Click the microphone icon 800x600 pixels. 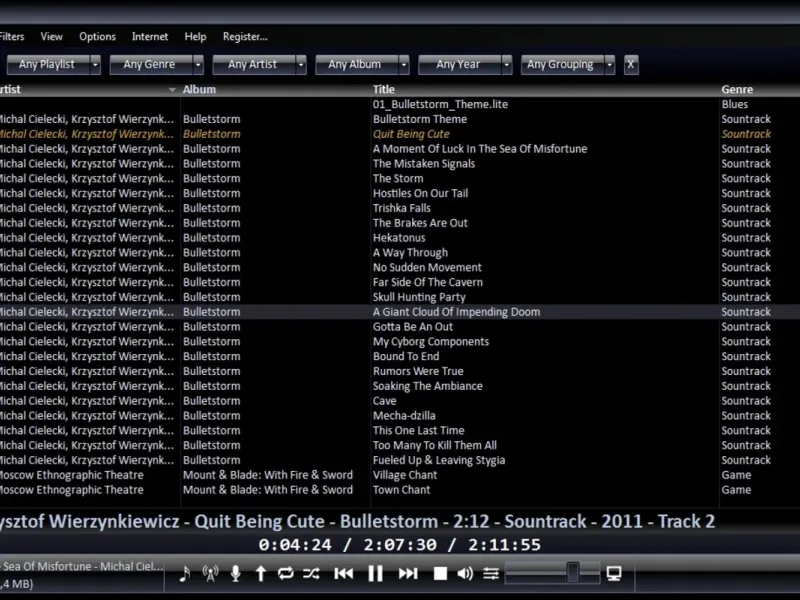coord(235,573)
